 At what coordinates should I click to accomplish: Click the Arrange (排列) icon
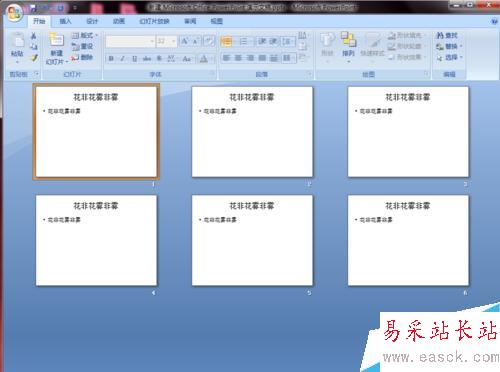click(x=348, y=39)
